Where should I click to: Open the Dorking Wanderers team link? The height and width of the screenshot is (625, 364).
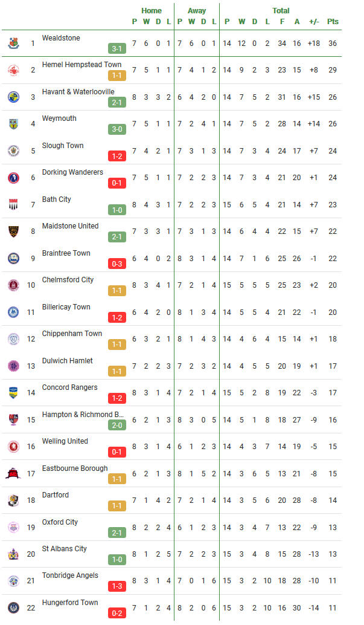pyautogui.click(x=72, y=172)
